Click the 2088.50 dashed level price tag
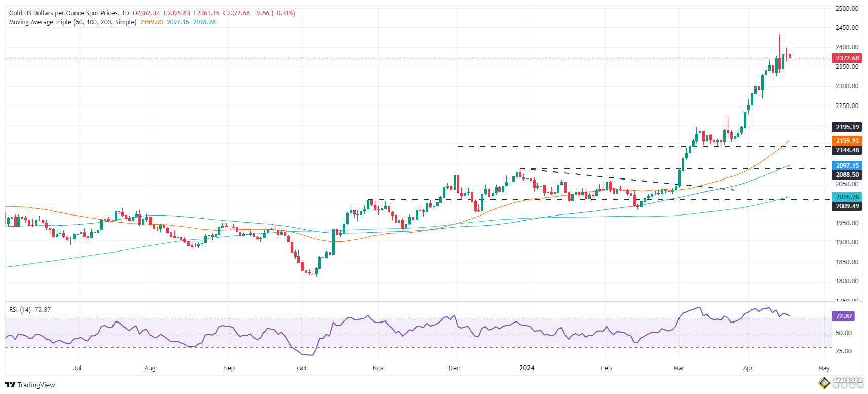This screenshot has width=868, height=394. tap(847, 175)
